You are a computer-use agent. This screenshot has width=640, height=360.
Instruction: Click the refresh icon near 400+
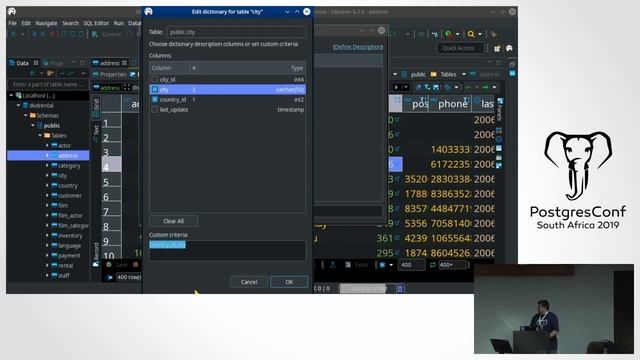pyautogui.click(x=432, y=265)
